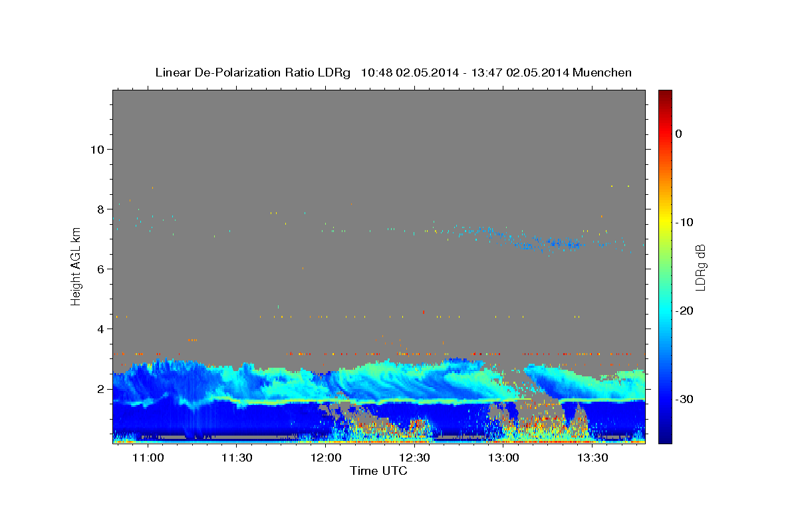Click the colorbar value -20
The height and width of the screenshot is (532, 798).
684,311
